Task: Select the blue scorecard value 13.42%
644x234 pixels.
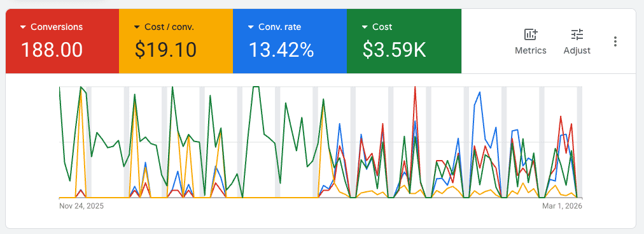Action: pyautogui.click(x=281, y=50)
